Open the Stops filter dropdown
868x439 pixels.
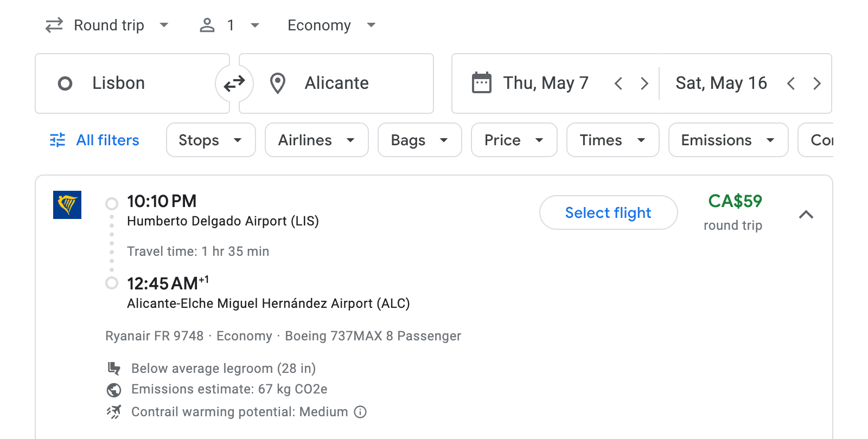(x=210, y=140)
